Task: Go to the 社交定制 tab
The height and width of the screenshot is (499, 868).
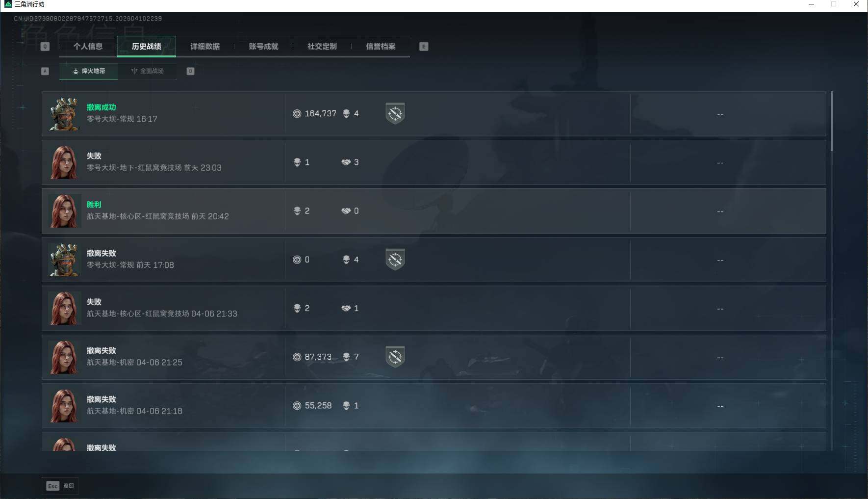Action: pos(322,47)
